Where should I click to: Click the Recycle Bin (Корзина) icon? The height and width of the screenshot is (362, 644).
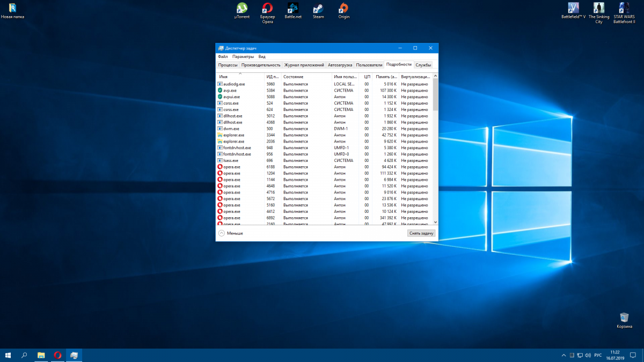(x=624, y=317)
